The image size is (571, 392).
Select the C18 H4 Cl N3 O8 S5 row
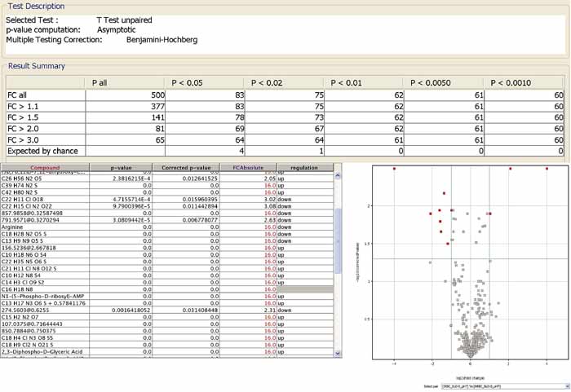(166, 337)
